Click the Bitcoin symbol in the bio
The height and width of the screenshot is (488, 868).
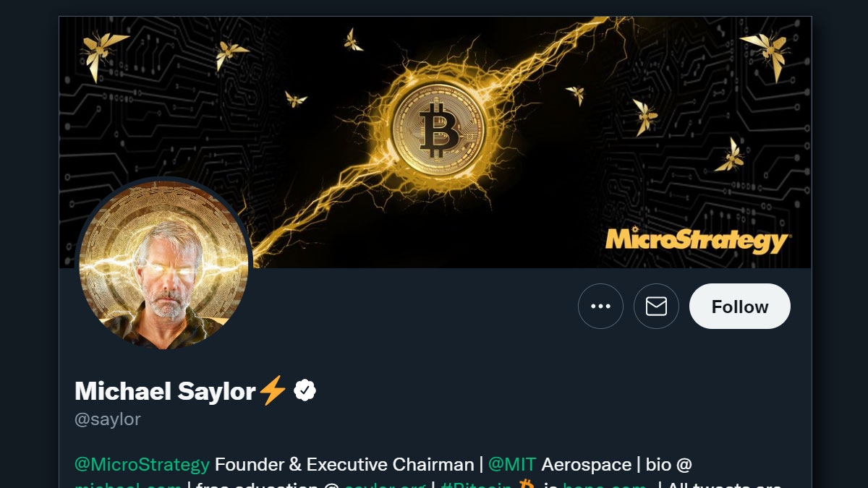point(527,484)
